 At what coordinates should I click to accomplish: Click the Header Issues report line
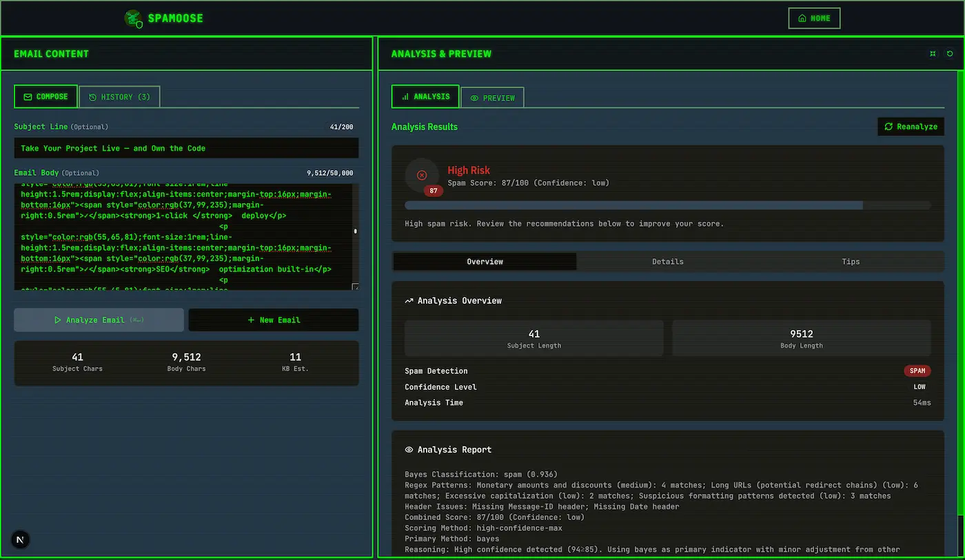coord(542,507)
